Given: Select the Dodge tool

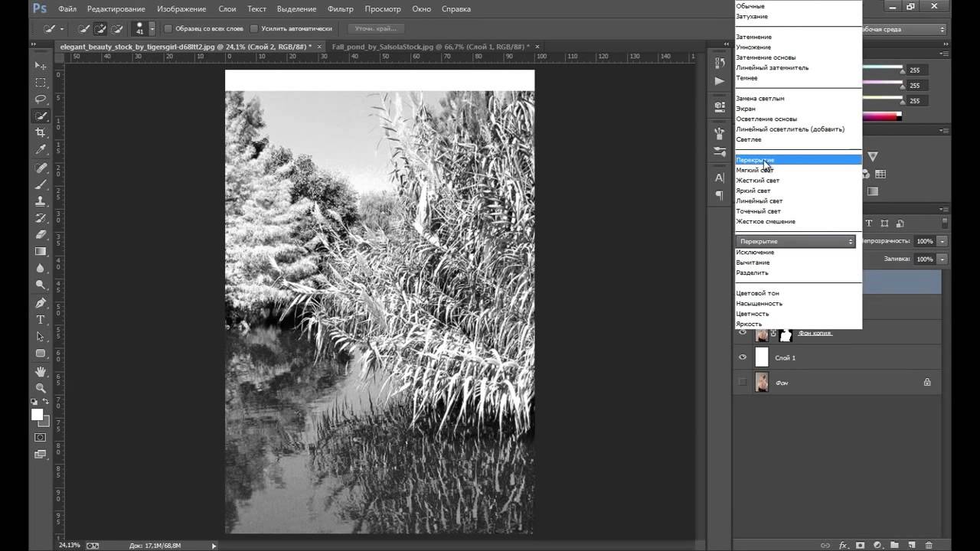Looking at the screenshot, I should point(41,285).
